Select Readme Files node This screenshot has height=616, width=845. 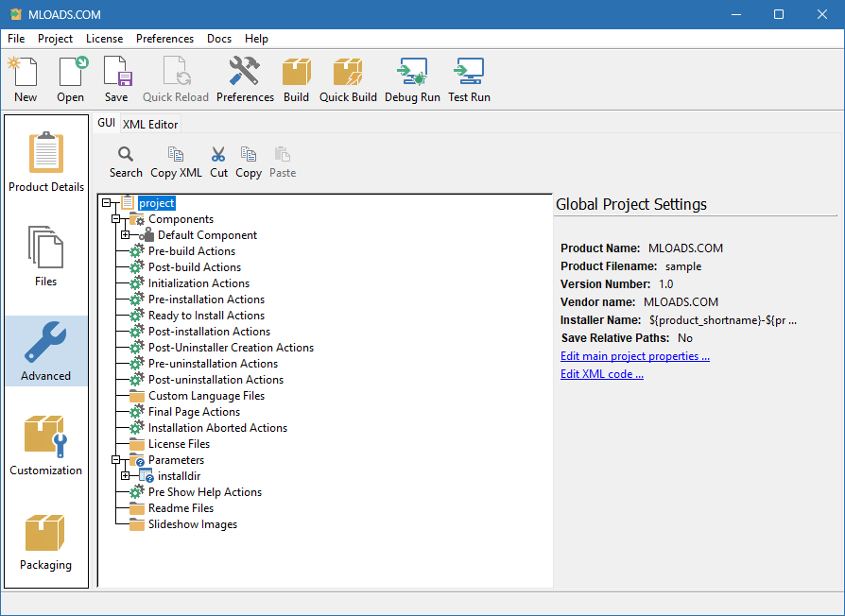coord(181,508)
